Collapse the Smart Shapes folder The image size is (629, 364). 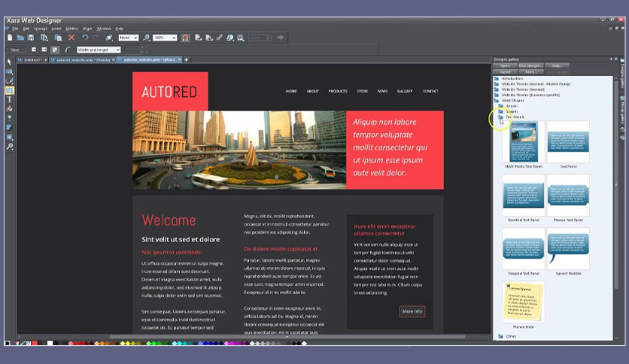497,101
